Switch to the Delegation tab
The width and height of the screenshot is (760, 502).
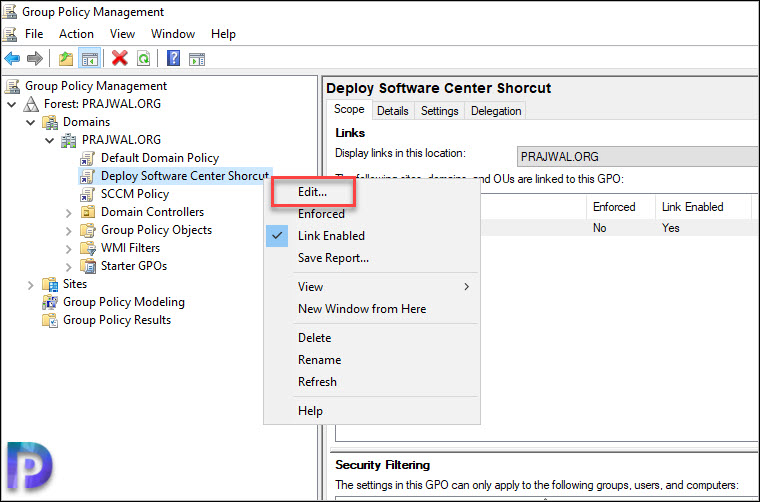tap(496, 111)
